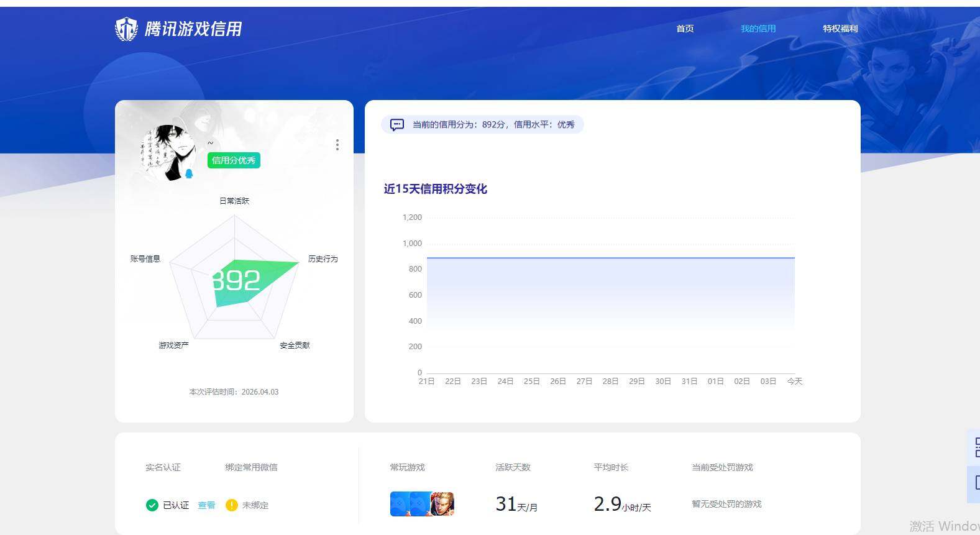The height and width of the screenshot is (535, 980).
Task: Click the 暂无受处罚的游戏 text
Action: click(726, 504)
